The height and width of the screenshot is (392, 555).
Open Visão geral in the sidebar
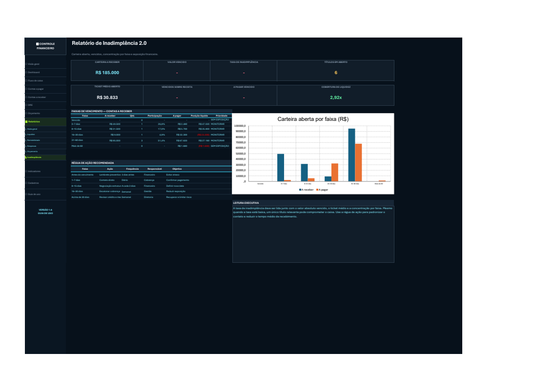pos(45,64)
